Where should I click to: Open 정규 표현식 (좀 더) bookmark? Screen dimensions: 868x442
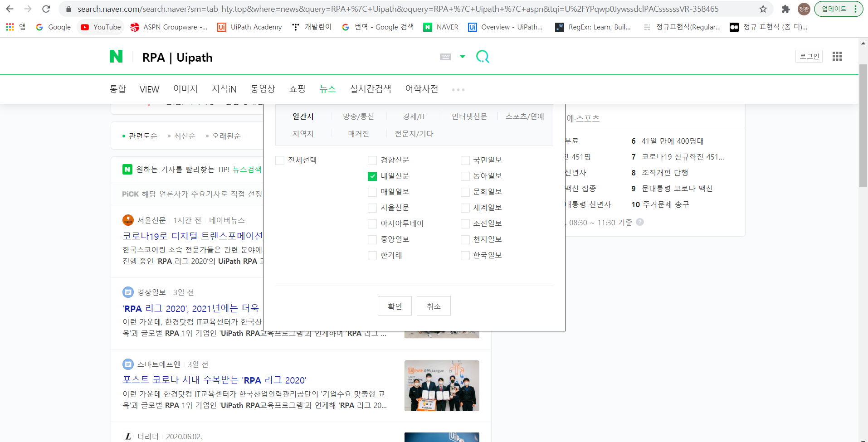click(768, 27)
